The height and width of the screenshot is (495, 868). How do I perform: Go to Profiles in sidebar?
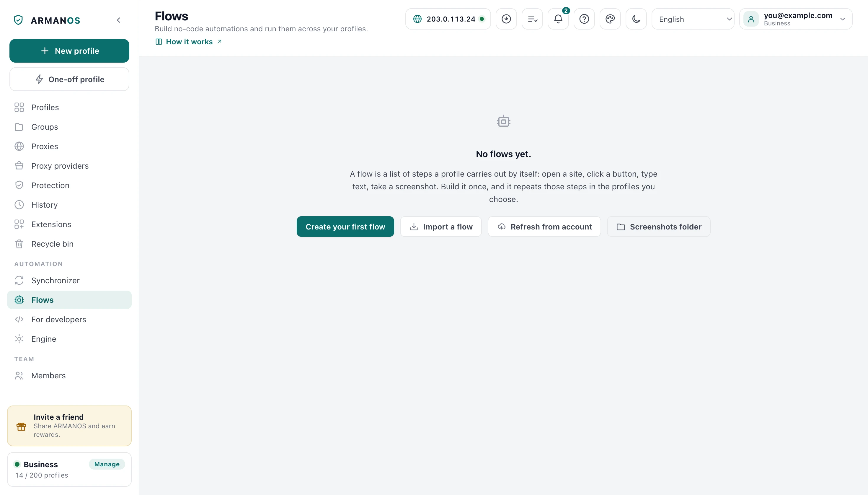(x=69, y=108)
